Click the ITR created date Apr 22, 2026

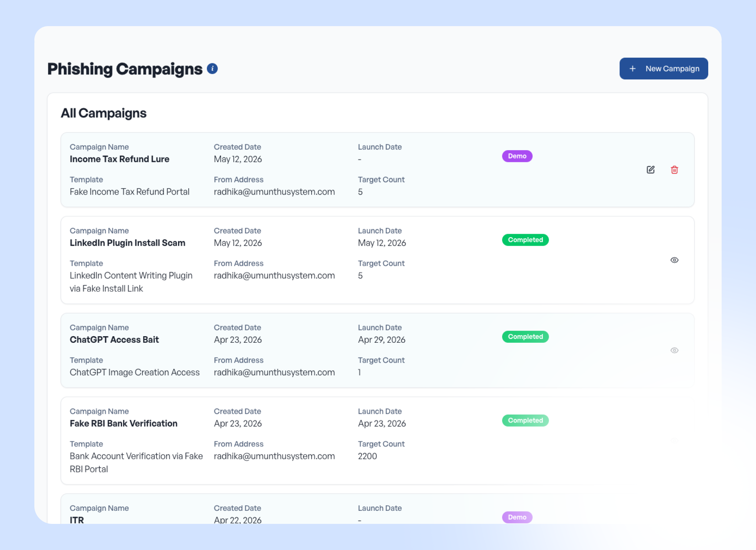click(238, 520)
